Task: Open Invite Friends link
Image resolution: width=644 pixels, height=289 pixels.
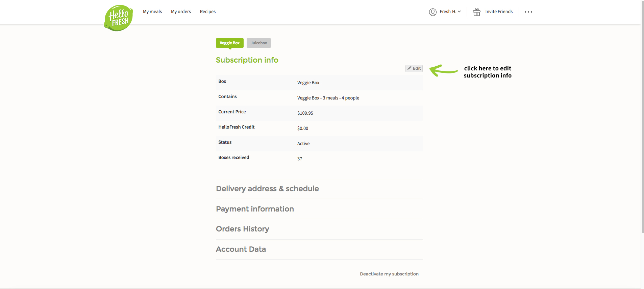Action: [x=499, y=12]
